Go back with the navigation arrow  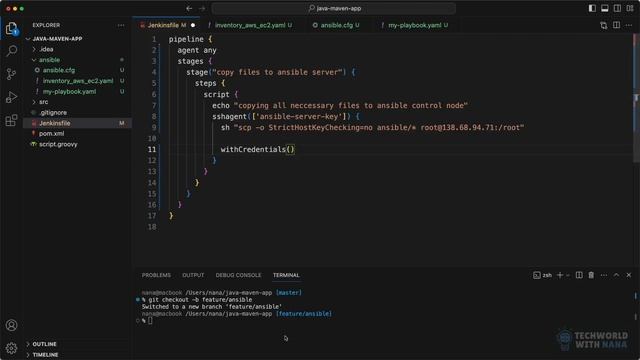click(x=189, y=8)
